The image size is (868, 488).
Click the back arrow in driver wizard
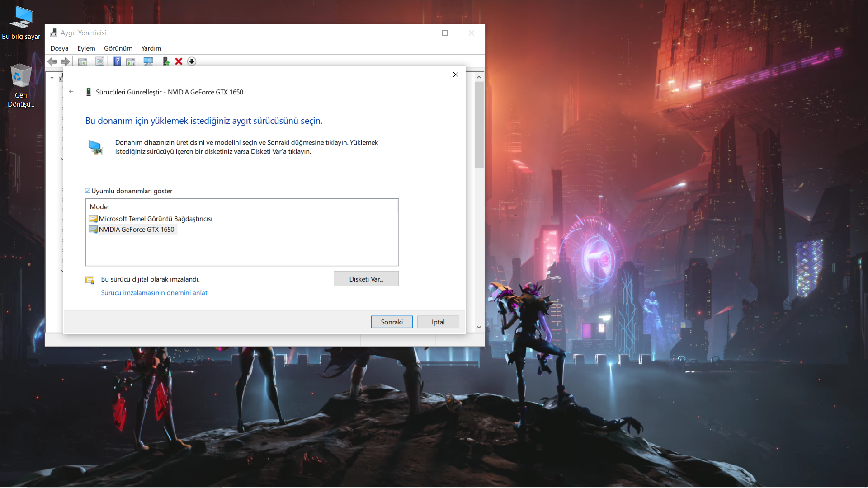[x=71, y=92]
